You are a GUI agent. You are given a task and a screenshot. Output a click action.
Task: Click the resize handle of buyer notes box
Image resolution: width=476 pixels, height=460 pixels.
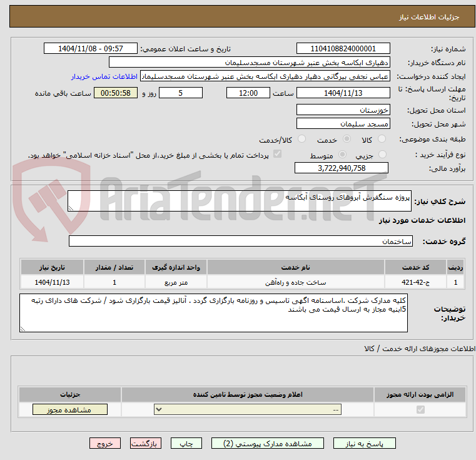23,329
